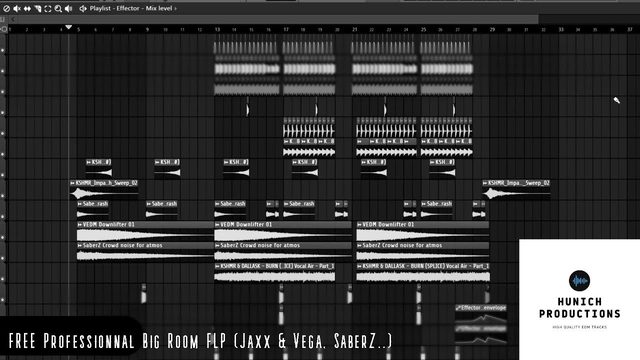Jump to bar 13 on the ruler
Image resolution: width=640 pixels, height=360 pixels.
pyautogui.click(x=217, y=29)
